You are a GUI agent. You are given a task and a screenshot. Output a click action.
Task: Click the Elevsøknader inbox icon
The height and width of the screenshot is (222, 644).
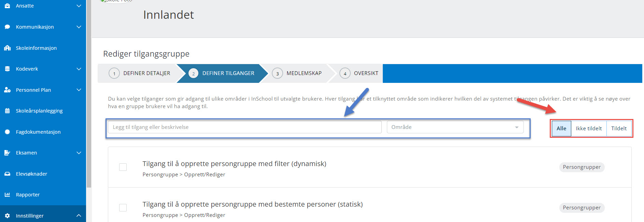pos(7,174)
